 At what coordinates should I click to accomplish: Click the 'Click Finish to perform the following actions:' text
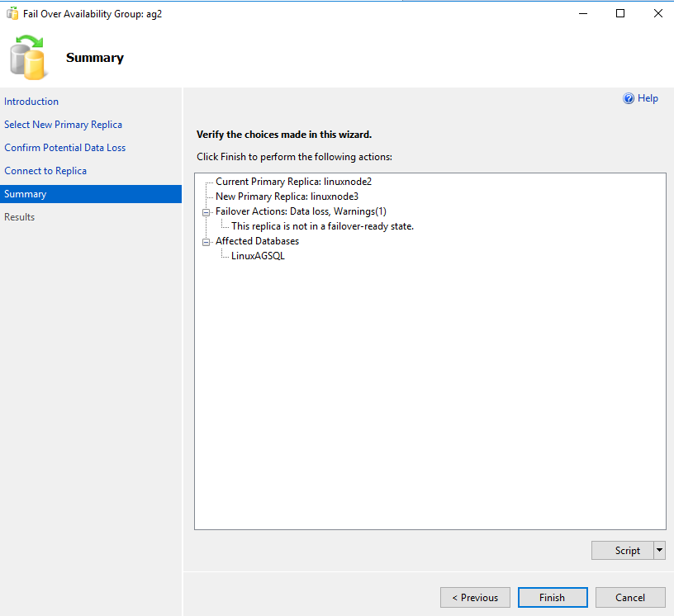click(294, 157)
